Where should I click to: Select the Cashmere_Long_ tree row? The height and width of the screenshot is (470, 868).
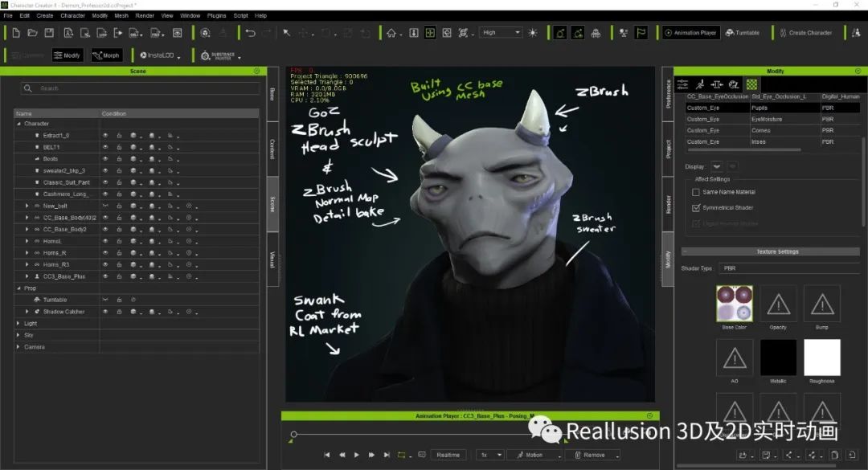point(136,194)
